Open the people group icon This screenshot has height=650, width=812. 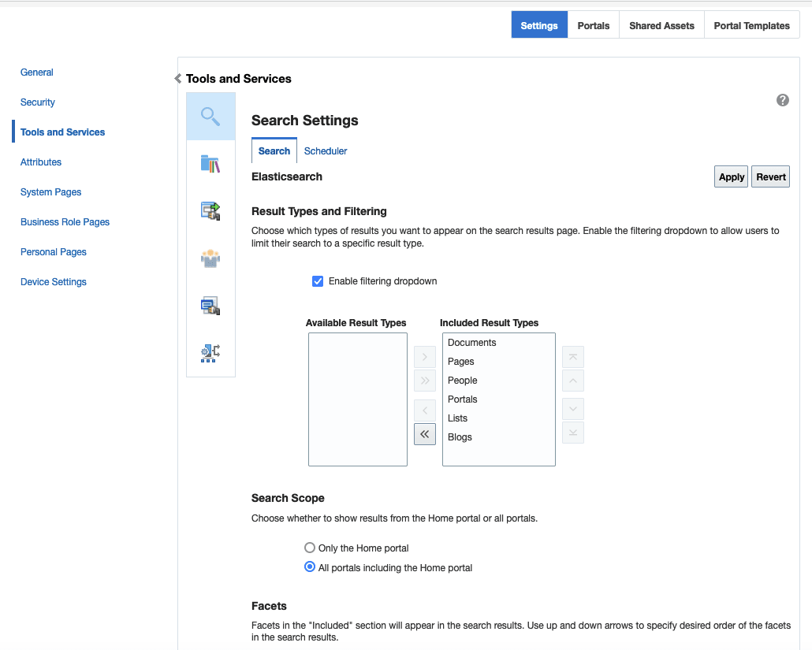tap(210, 258)
